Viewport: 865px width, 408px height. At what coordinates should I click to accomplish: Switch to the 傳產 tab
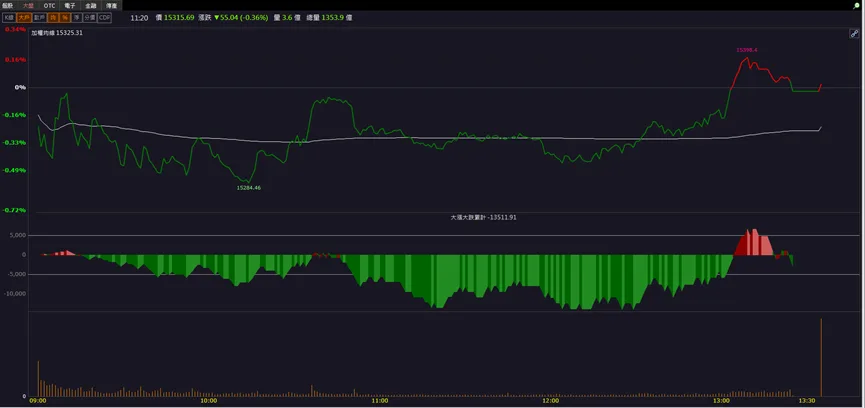click(111, 5)
